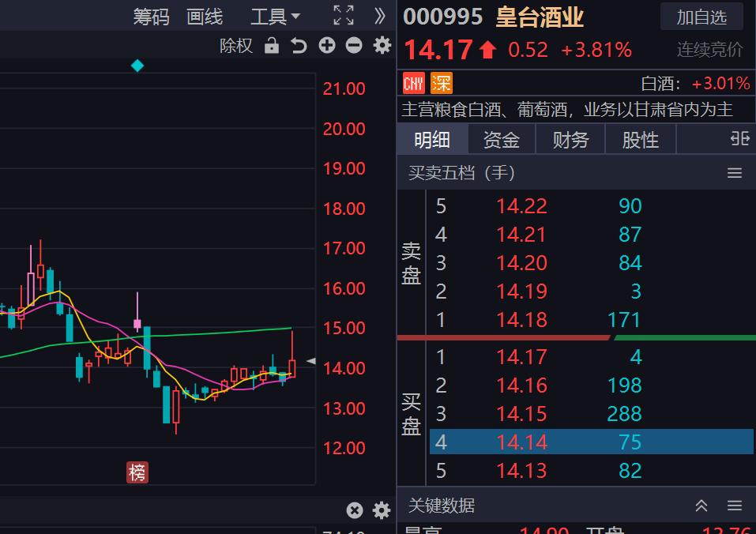This screenshot has height=534, width=756.
Task: Open the 除权 adjustment option
Action: 236,46
